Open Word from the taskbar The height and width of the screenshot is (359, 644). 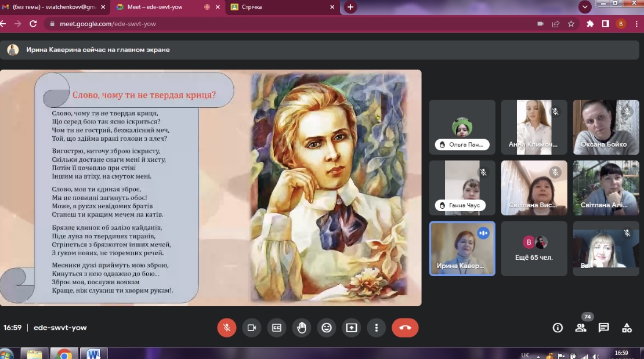click(93, 354)
